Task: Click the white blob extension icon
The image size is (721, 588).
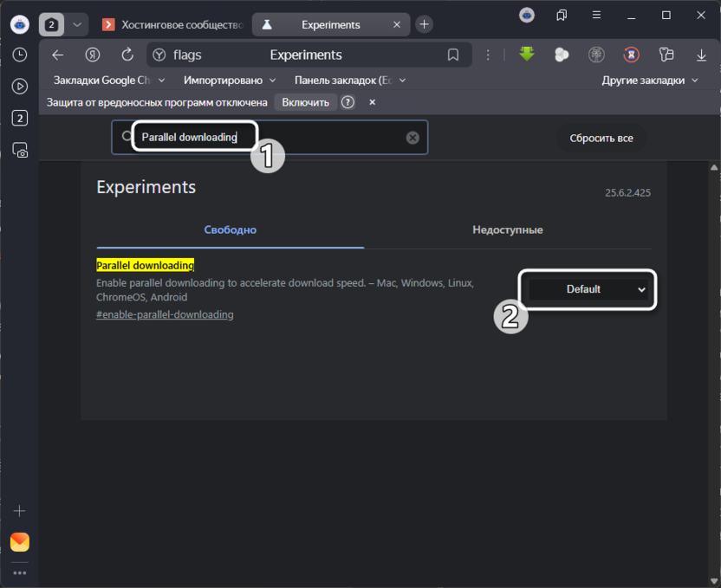Action: 562,55
